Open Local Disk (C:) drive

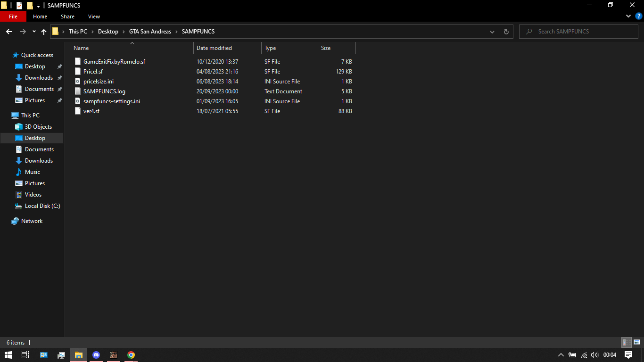[x=42, y=206]
